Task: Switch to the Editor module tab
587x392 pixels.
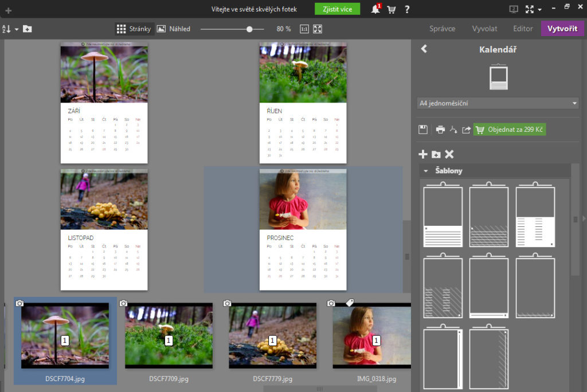Action: pyautogui.click(x=522, y=29)
